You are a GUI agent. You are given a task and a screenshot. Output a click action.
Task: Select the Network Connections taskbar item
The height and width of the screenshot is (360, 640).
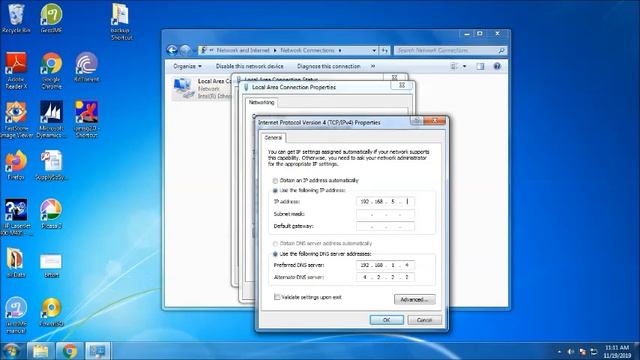pyautogui.click(x=97, y=351)
